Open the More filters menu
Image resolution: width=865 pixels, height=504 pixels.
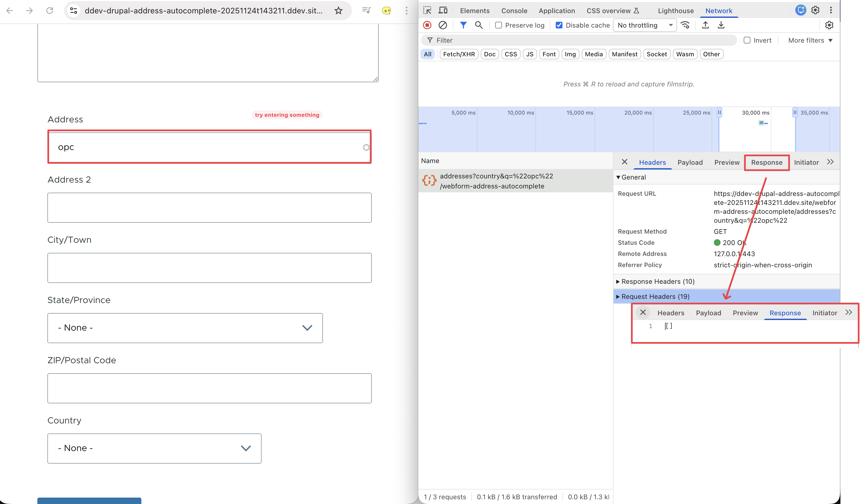coord(810,40)
